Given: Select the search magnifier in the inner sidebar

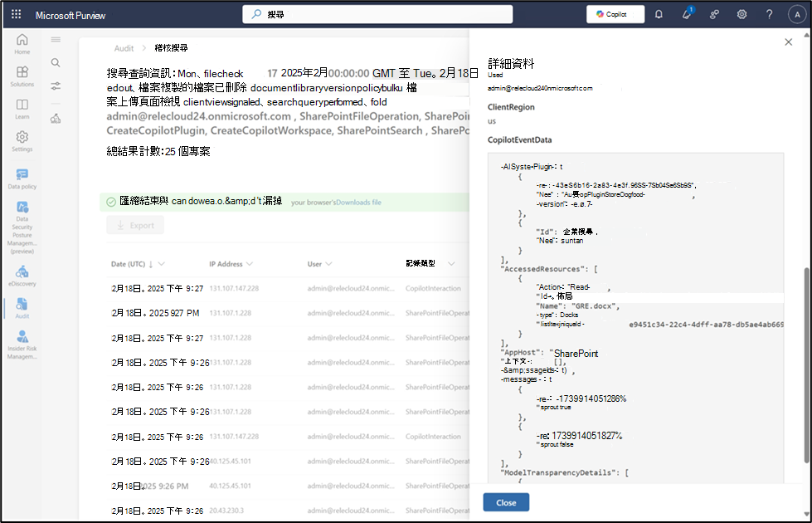Looking at the screenshot, I should pos(55,61).
